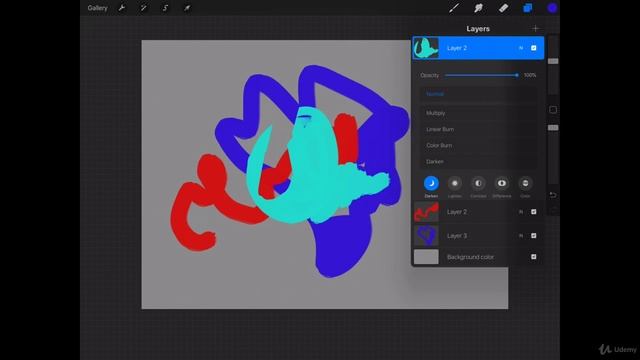This screenshot has height=360, width=640.
Task: Tap the sidebar brush opacity slider handle
Action: click(x=553, y=128)
